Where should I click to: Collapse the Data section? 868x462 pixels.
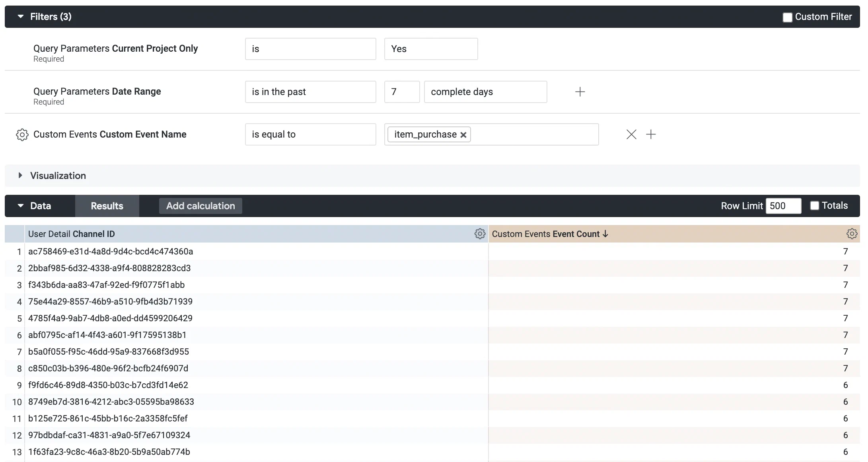click(x=21, y=206)
